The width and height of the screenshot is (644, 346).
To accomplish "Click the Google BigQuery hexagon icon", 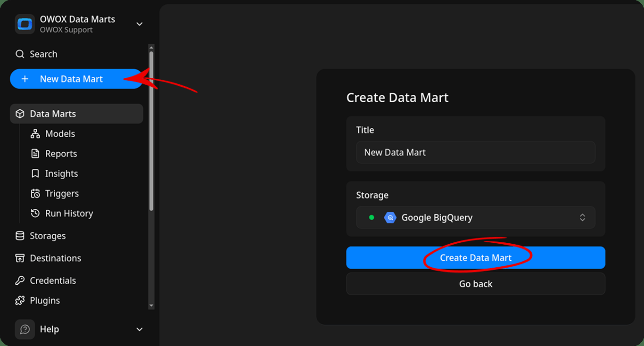I will (x=390, y=218).
